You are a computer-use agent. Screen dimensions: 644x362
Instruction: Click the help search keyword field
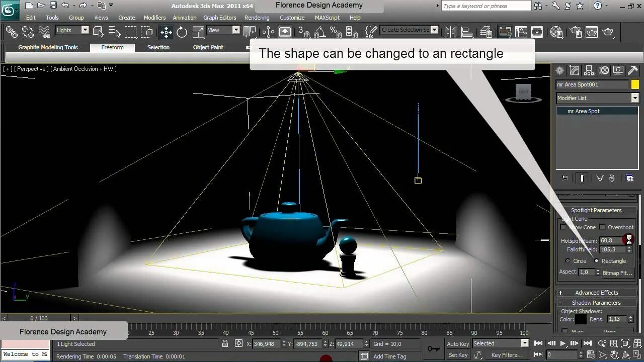486,6
